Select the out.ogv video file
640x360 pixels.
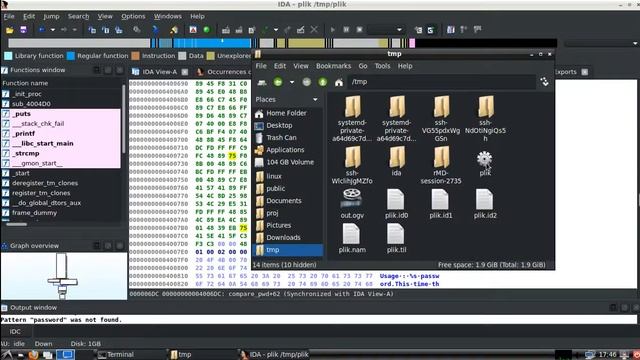coord(352,204)
